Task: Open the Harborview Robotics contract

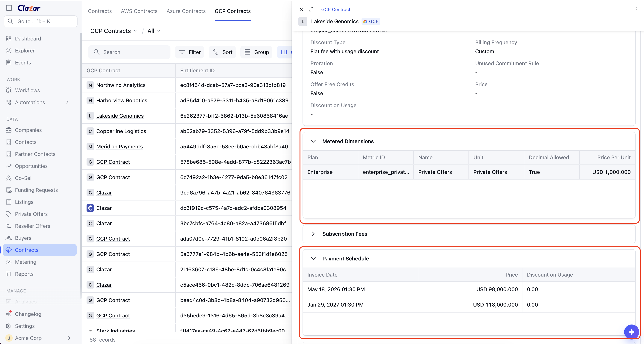Action: [122, 100]
